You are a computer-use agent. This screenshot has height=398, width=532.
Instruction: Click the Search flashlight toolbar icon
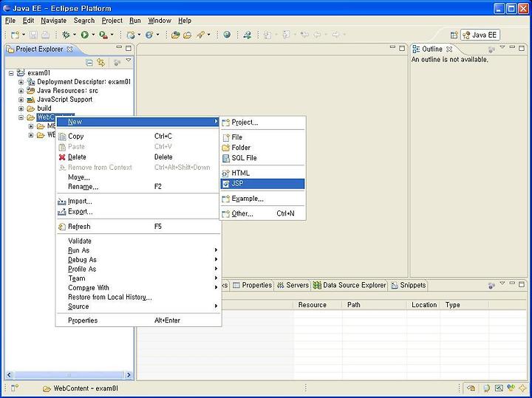[200, 35]
